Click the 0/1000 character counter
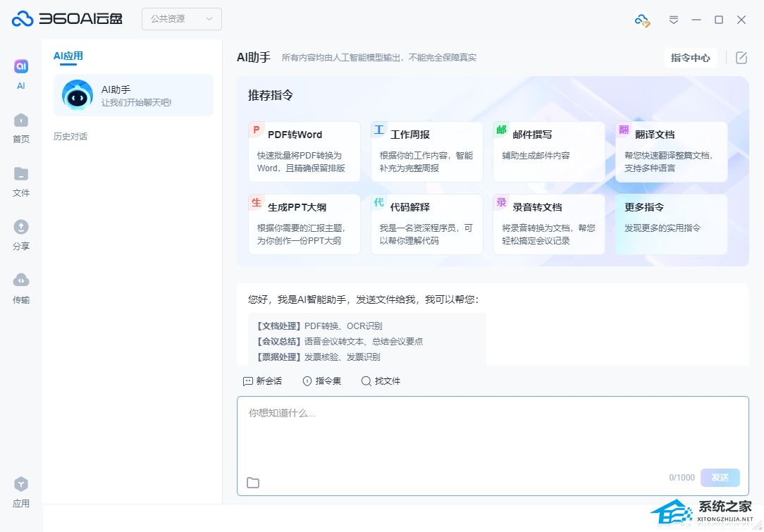 click(682, 478)
